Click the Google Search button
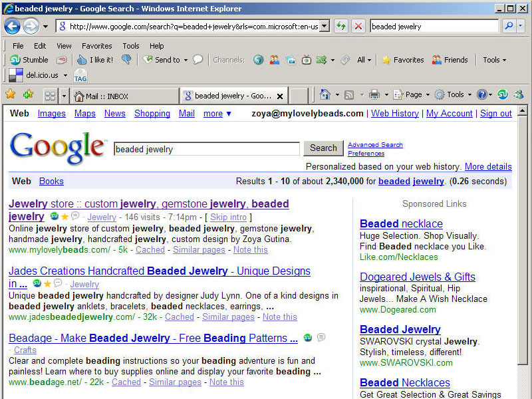532x399 pixels. point(323,148)
